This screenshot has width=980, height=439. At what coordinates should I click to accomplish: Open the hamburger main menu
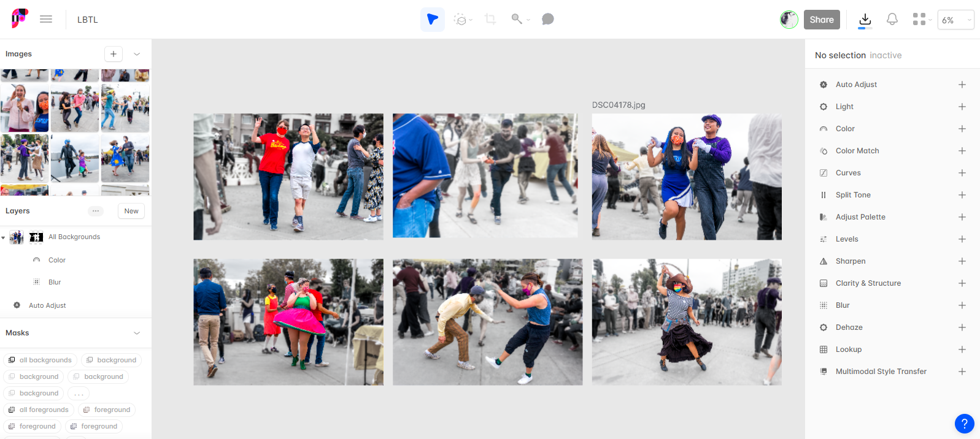pos(46,20)
